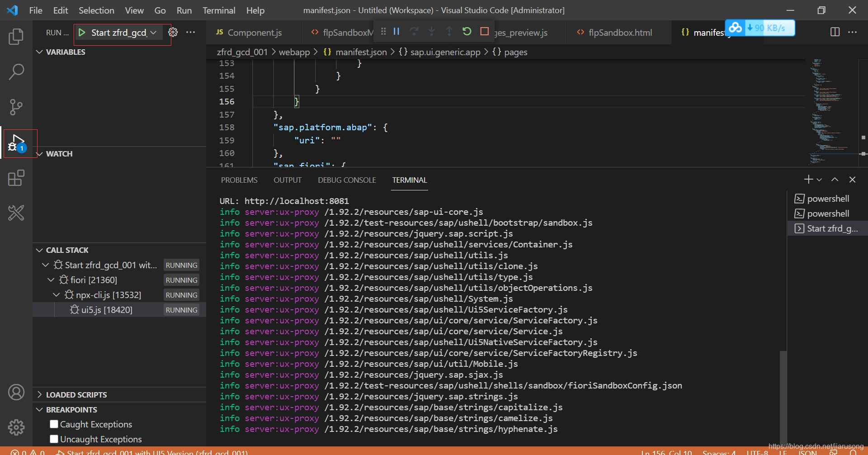Maximize the panel size
Image resolution: width=868 pixels, height=455 pixels.
(835, 180)
